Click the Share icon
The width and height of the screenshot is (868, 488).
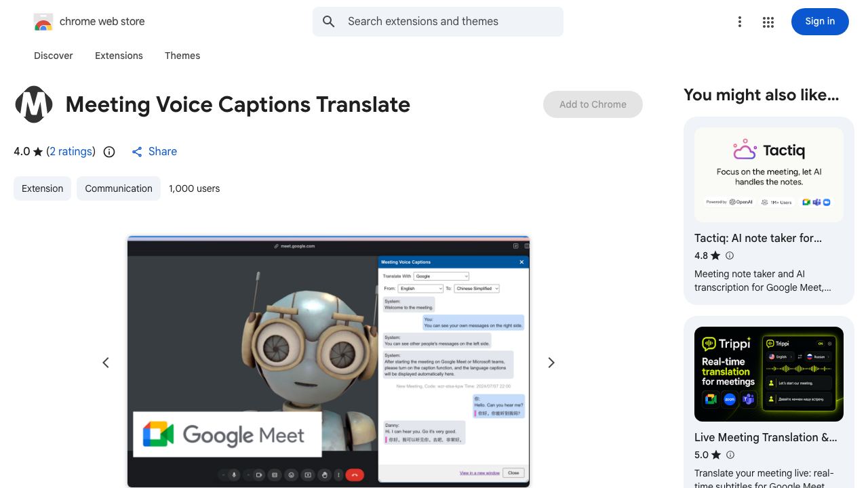(137, 152)
